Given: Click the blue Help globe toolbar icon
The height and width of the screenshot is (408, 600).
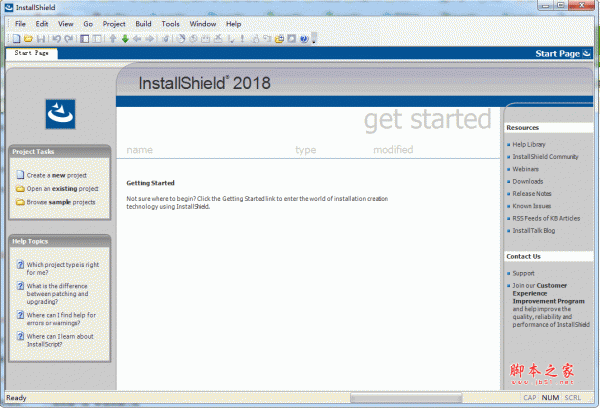Looking at the screenshot, I should (x=304, y=38).
